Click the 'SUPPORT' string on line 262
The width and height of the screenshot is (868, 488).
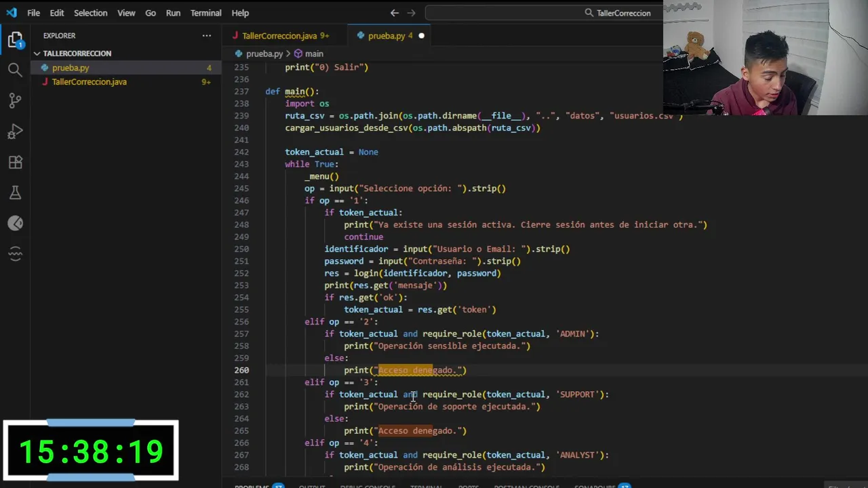(578, 394)
